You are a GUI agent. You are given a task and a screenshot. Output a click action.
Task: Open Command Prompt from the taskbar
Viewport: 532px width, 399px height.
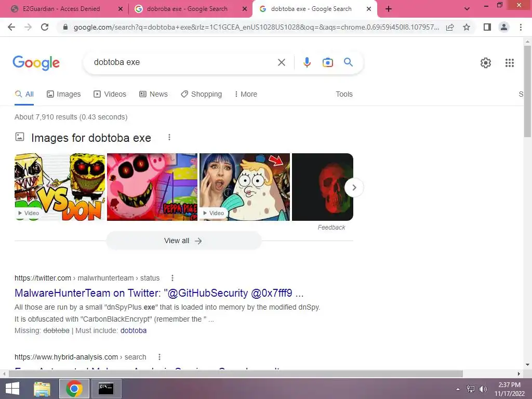(x=106, y=389)
